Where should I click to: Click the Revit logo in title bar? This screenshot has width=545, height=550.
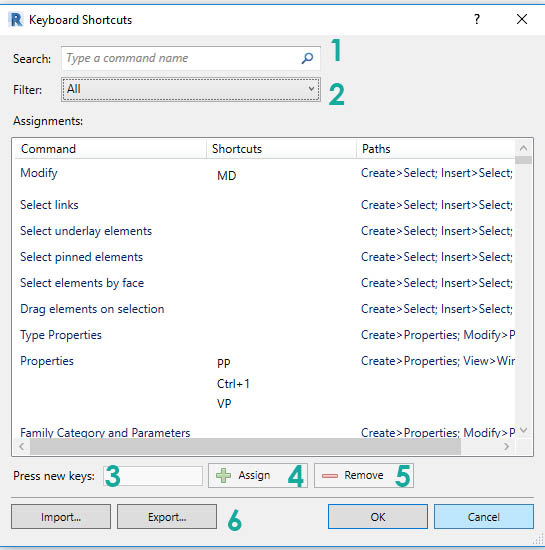tap(16, 19)
